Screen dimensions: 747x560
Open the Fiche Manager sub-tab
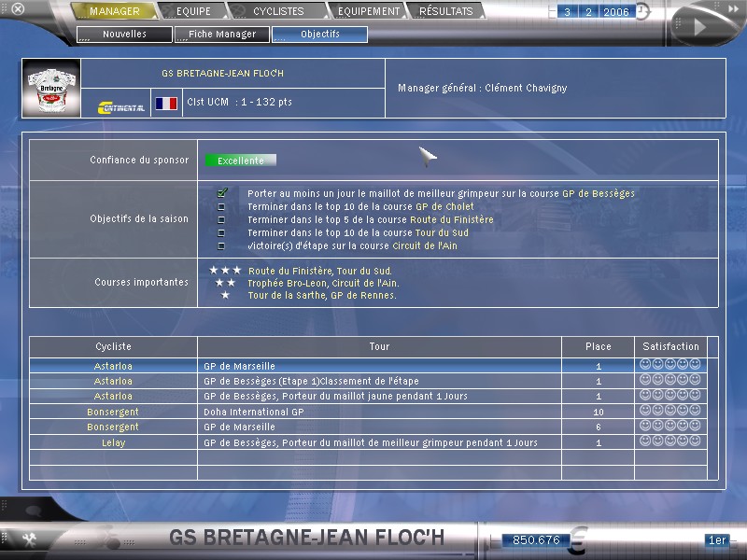click(x=221, y=35)
